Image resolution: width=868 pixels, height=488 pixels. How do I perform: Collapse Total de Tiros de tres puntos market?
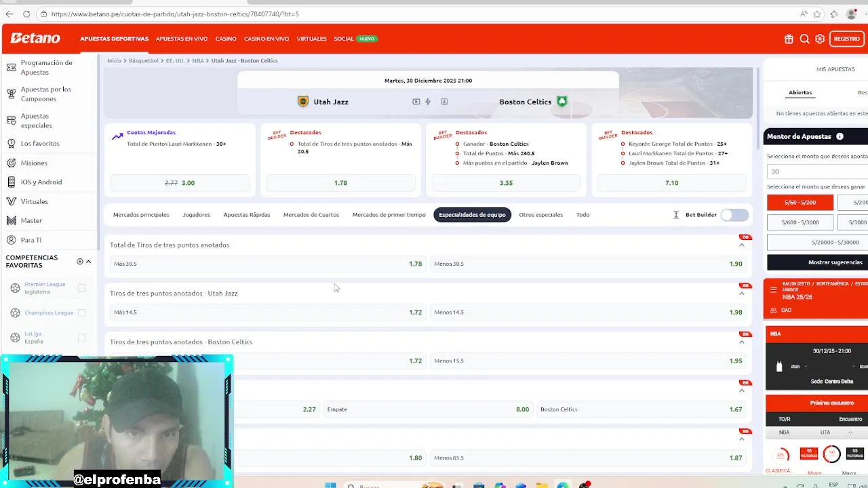click(x=741, y=245)
